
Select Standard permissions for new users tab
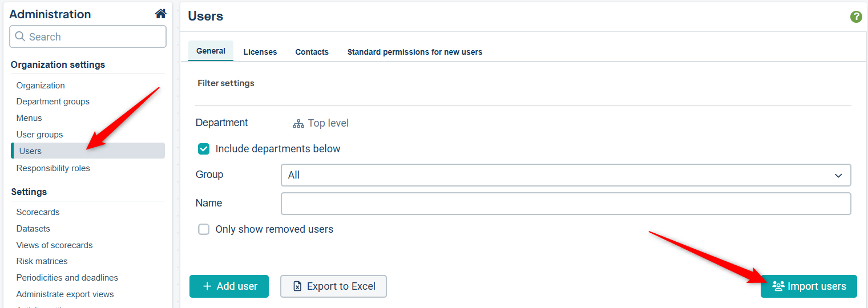415,52
